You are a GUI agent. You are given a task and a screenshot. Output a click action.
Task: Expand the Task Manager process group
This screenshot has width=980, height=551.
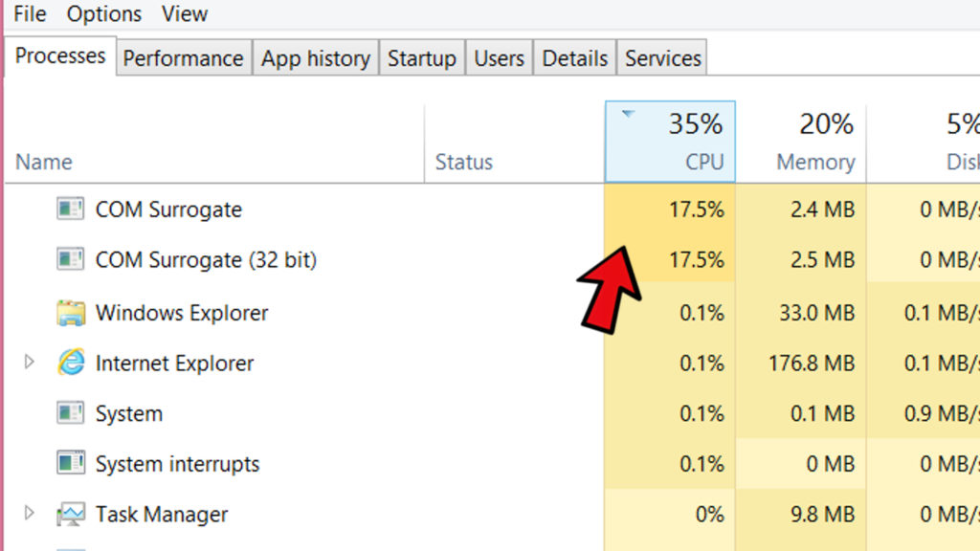[29, 514]
